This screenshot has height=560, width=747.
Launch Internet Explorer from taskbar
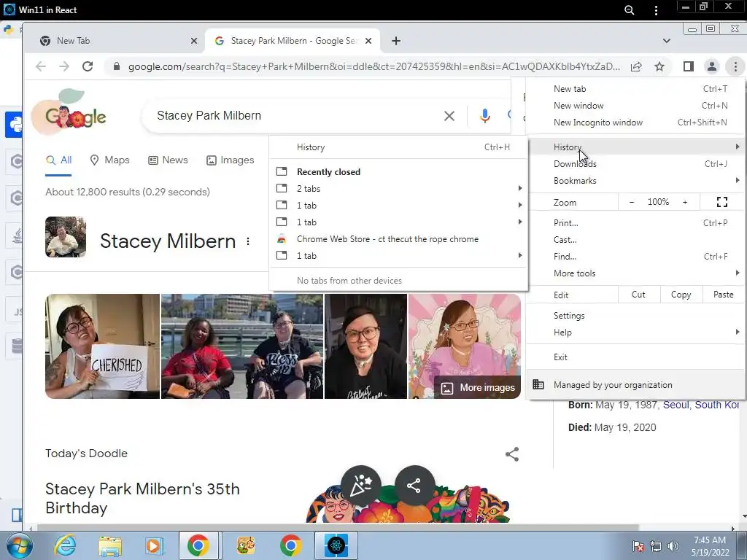pyautogui.click(x=65, y=545)
